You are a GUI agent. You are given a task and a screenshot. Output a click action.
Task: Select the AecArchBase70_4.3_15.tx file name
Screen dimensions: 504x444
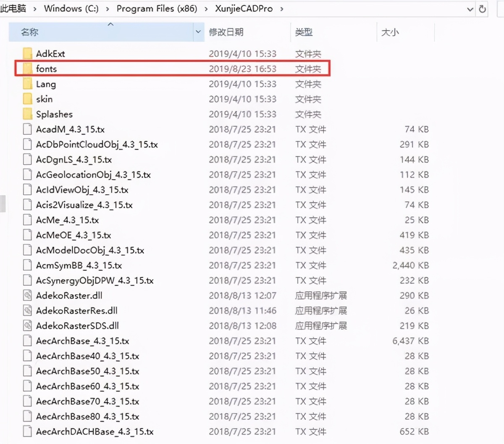[x=87, y=402]
